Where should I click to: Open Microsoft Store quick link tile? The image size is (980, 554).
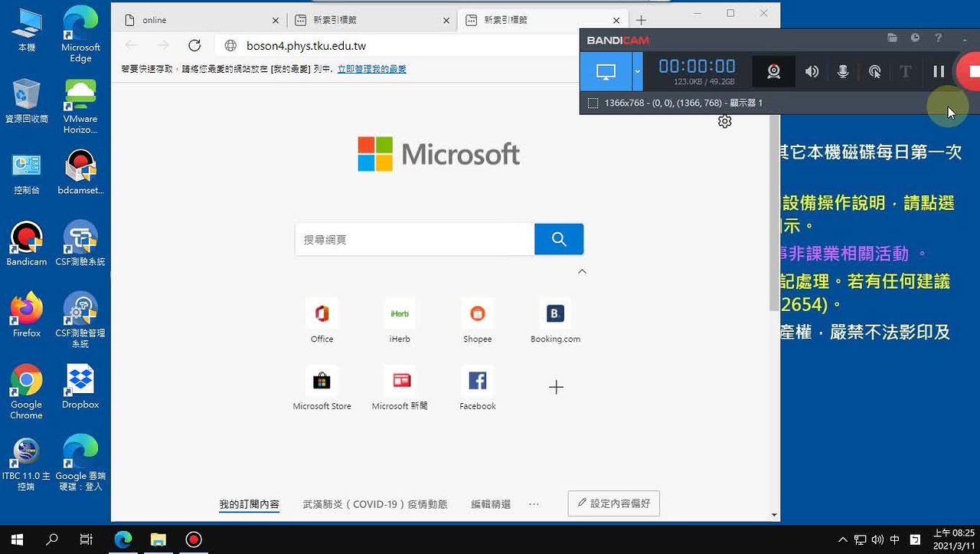[x=322, y=388]
